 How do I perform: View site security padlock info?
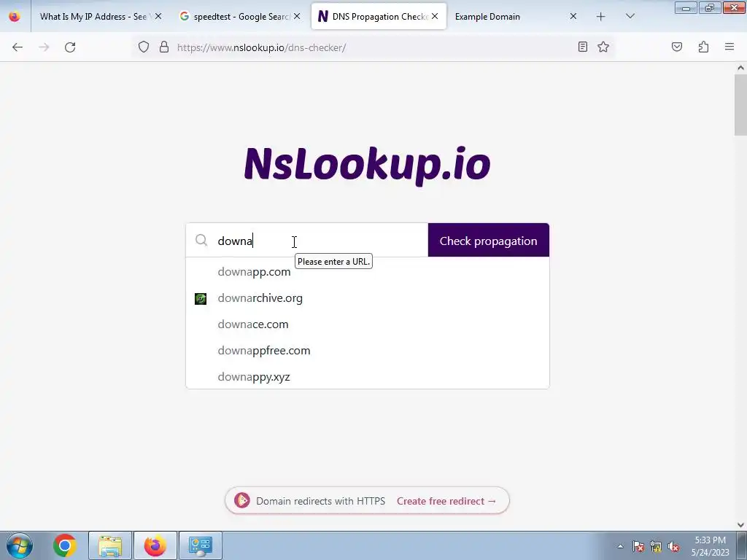[164, 47]
